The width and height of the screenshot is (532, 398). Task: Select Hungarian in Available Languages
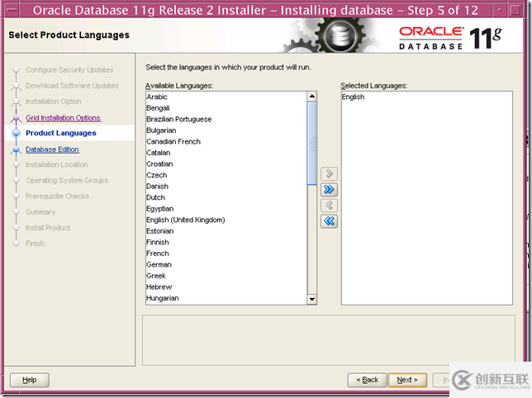pyautogui.click(x=226, y=298)
